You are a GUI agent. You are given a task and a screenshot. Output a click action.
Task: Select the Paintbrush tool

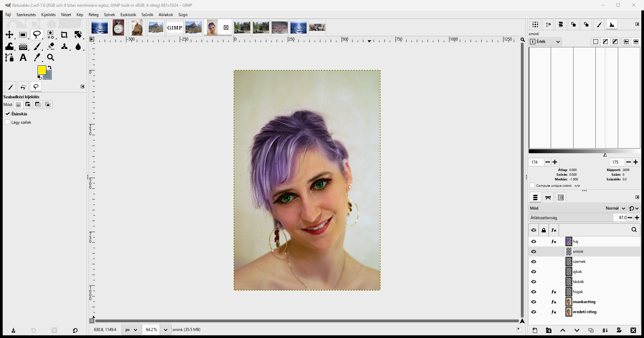37,46
